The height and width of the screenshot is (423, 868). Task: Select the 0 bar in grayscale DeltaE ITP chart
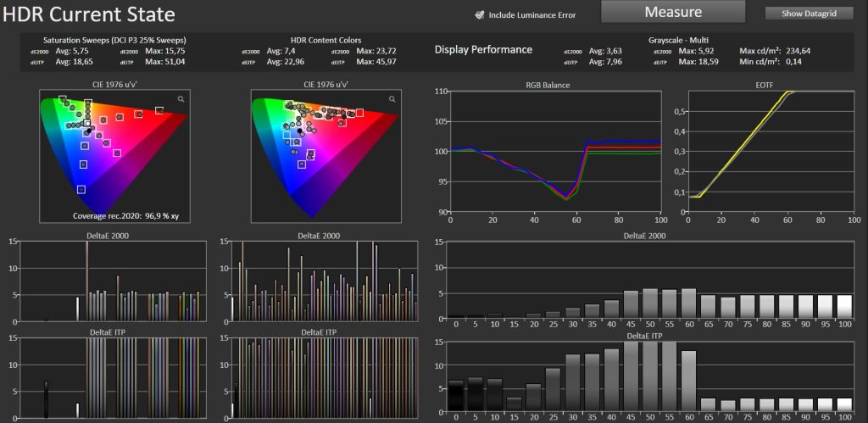point(456,397)
